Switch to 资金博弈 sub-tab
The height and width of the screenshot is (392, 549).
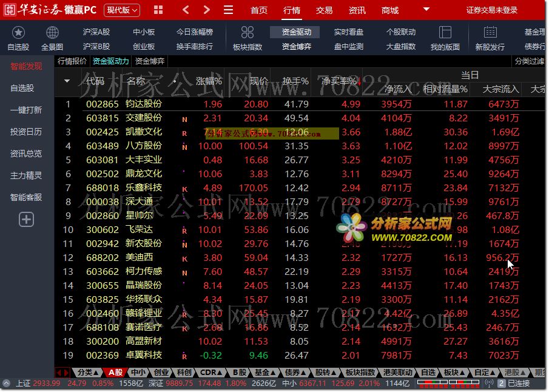coord(150,61)
